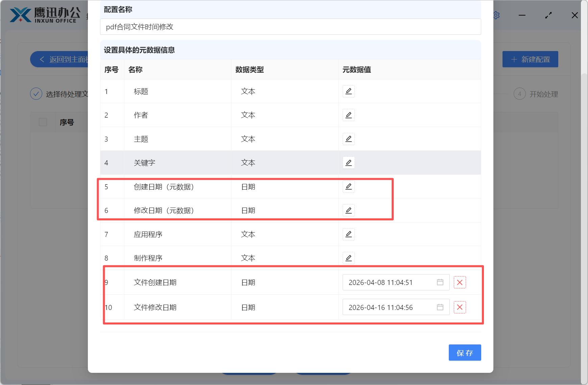Screen dimensions: 588x385
Task: Open the settings gear icon
Action: [x=496, y=15]
